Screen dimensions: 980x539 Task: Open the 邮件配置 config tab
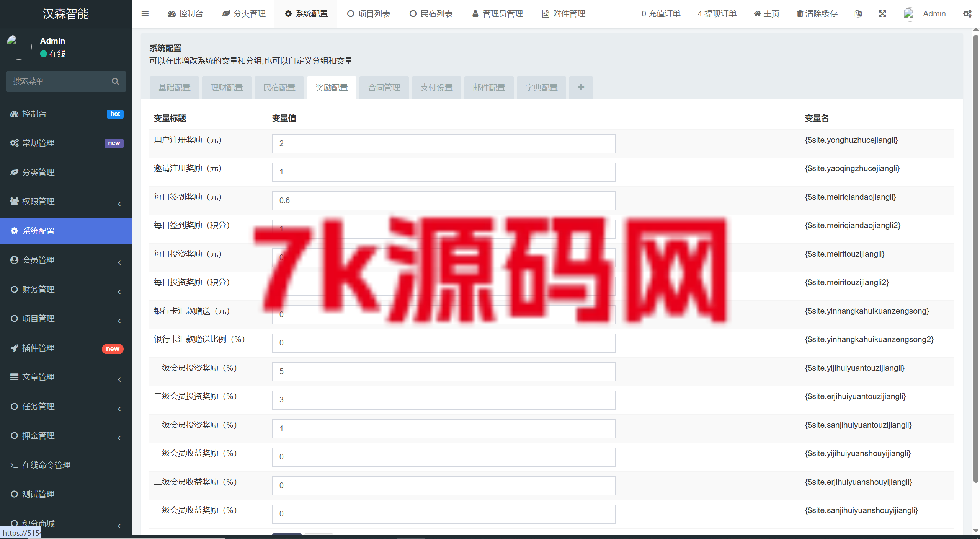coord(489,88)
